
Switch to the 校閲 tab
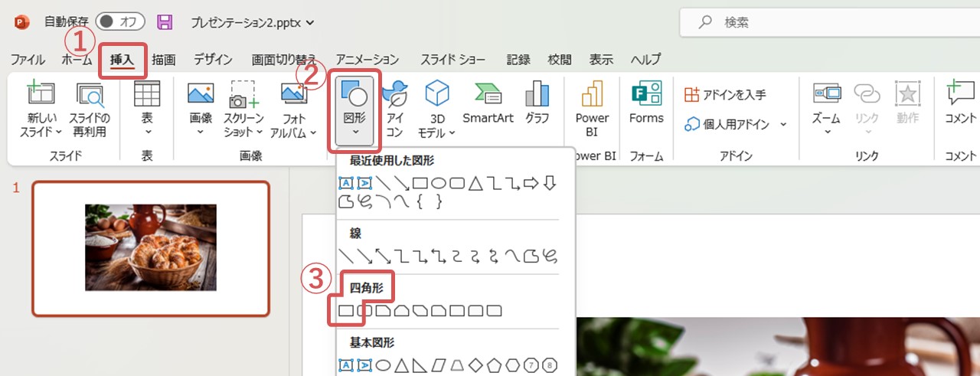pyautogui.click(x=560, y=60)
